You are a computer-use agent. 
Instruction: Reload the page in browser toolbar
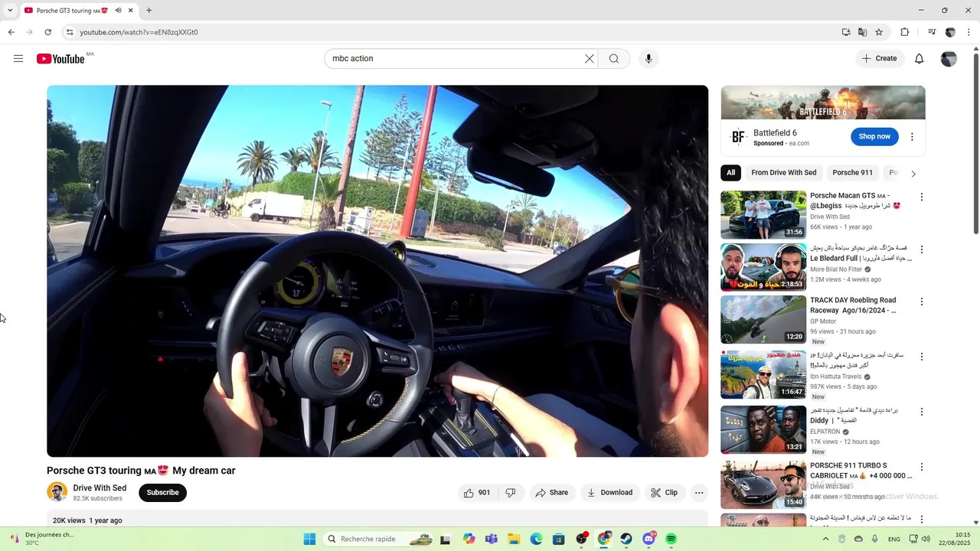[47, 32]
